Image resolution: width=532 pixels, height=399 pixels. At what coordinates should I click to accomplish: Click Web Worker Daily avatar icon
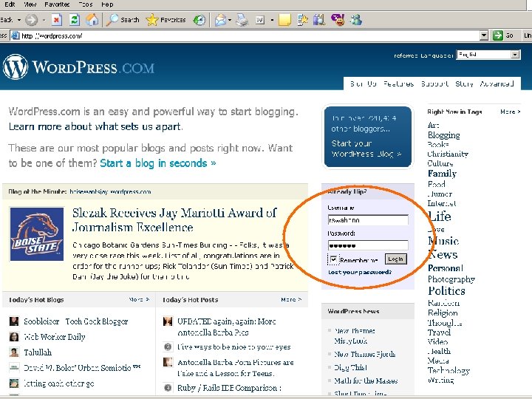coord(14,337)
